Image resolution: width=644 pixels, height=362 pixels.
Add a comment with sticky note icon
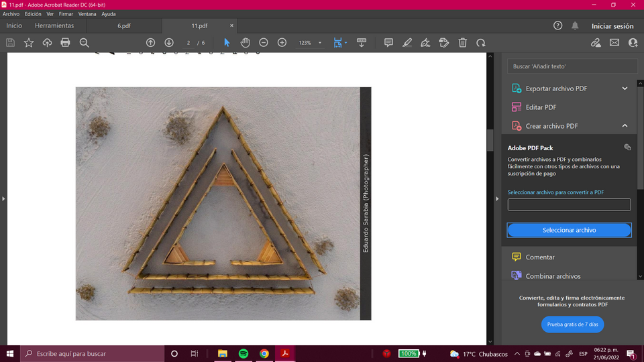[388, 42]
